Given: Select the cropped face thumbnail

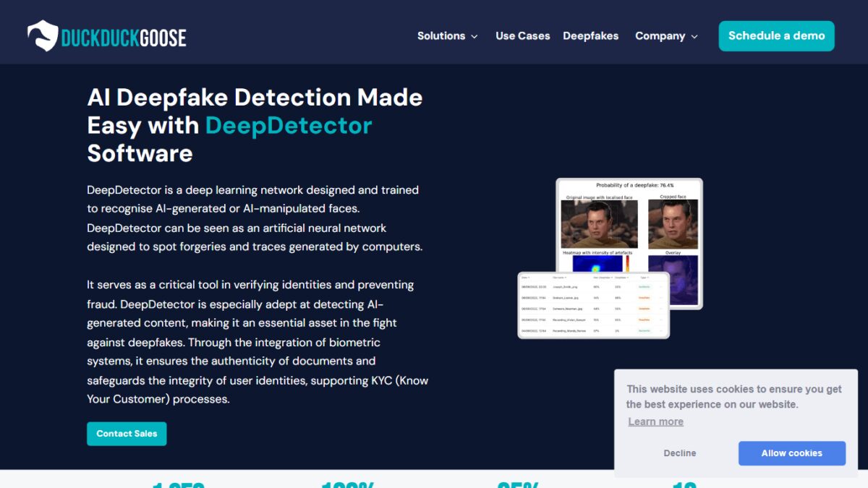Looking at the screenshot, I should [673, 223].
